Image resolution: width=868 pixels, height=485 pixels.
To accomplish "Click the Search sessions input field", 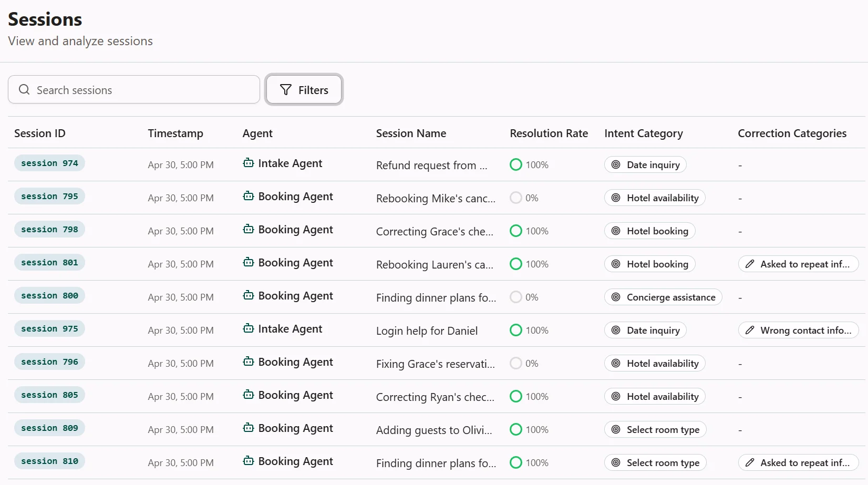I will point(134,90).
